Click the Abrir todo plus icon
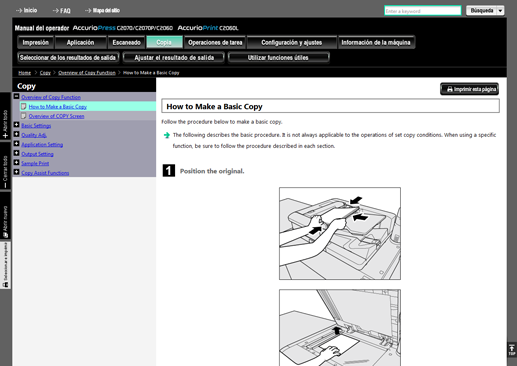This screenshot has width=517, height=366. pyautogui.click(x=5, y=135)
